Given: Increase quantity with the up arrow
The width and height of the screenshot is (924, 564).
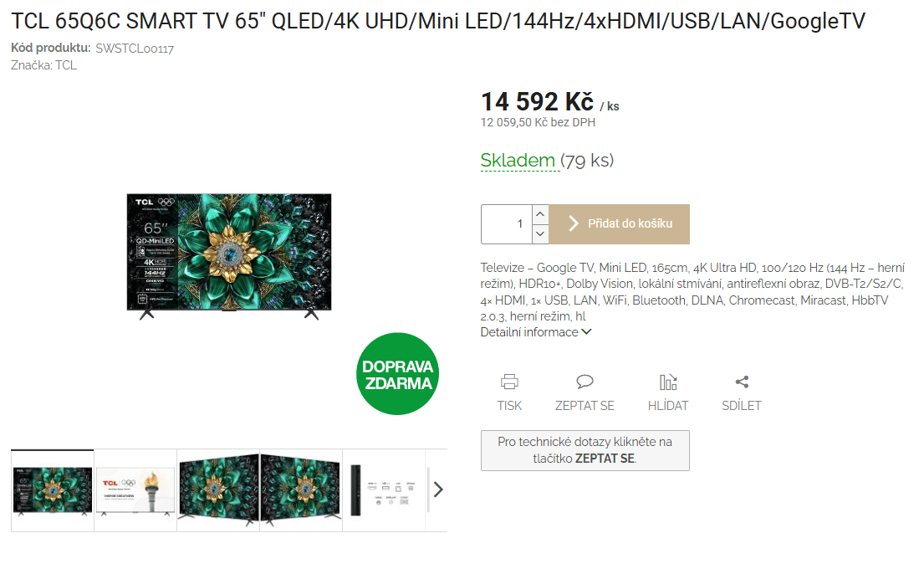Looking at the screenshot, I should click(x=540, y=214).
